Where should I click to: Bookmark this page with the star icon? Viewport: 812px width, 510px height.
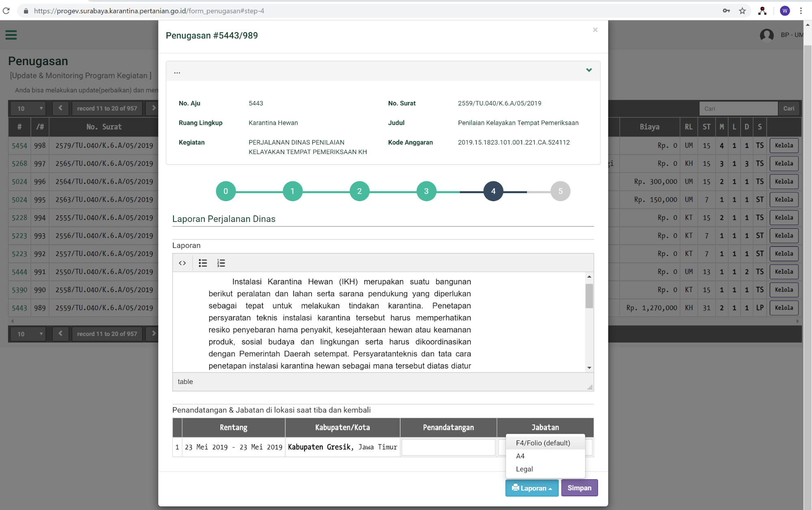pyautogui.click(x=742, y=11)
